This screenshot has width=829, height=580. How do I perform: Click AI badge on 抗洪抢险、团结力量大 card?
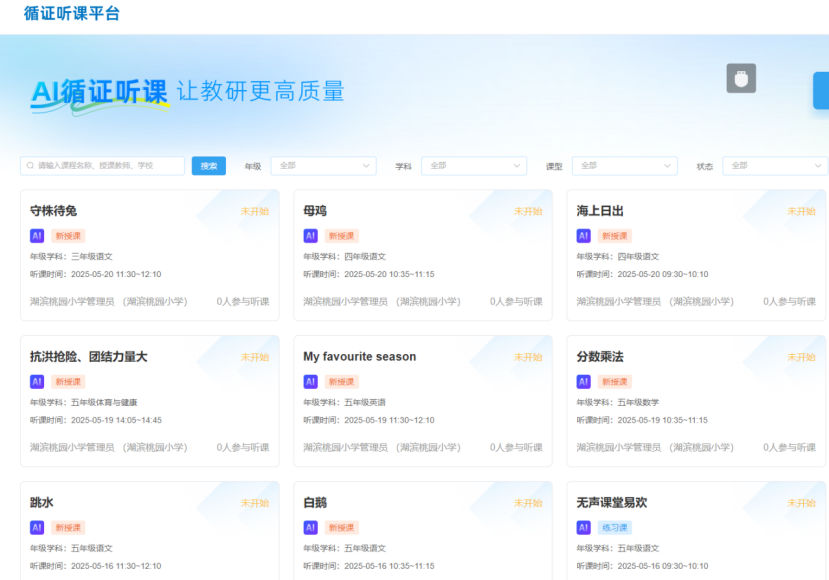pyautogui.click(x=37, y=382)
